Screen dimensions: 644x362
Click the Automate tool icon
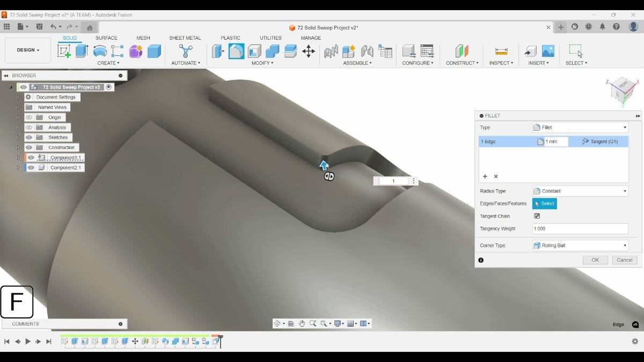[186, 51]
